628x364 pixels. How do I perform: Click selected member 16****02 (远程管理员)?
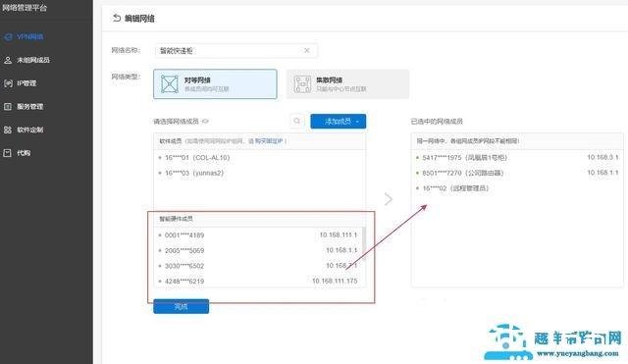517,188
